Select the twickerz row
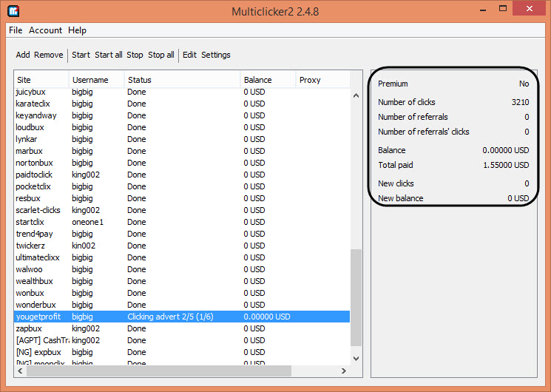This screenshot has height=392, width=551. tap(182, 246)
